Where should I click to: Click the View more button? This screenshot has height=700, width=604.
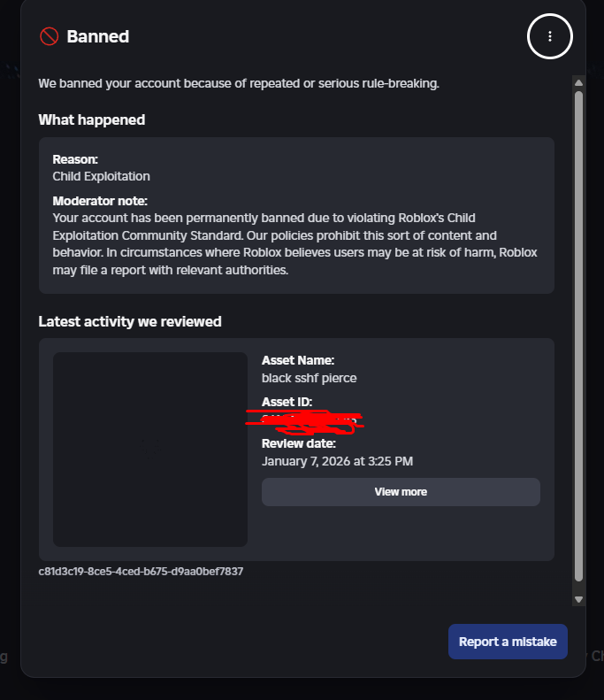[401, 492]
